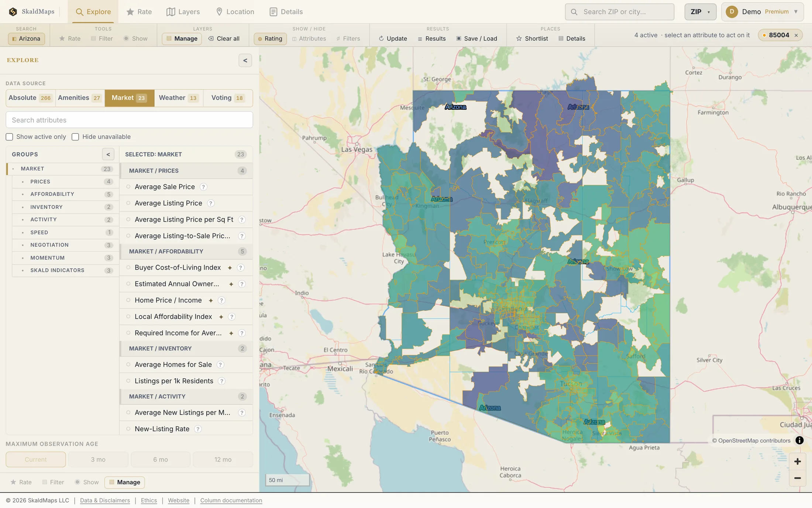Click the help icon next to New-Listing Rate
This screenshot has width=812, height=508.
[x=198, y=429]
